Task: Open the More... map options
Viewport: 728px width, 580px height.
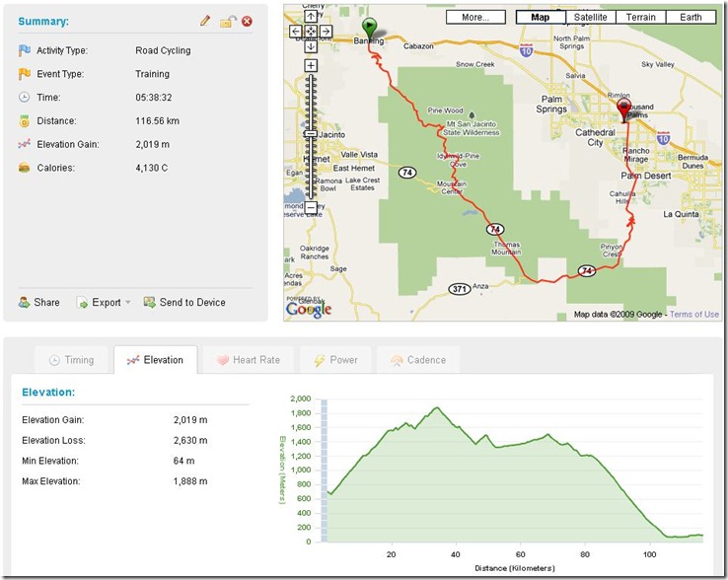Action: click(475, 17)
